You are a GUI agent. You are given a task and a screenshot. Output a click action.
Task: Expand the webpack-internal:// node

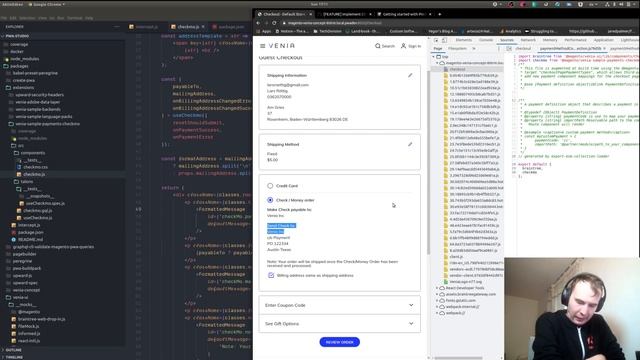437,307
